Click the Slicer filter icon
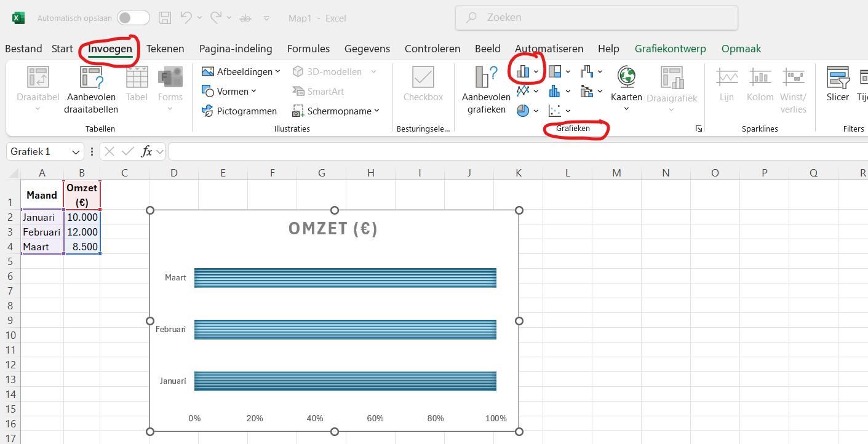 point(838,77)
